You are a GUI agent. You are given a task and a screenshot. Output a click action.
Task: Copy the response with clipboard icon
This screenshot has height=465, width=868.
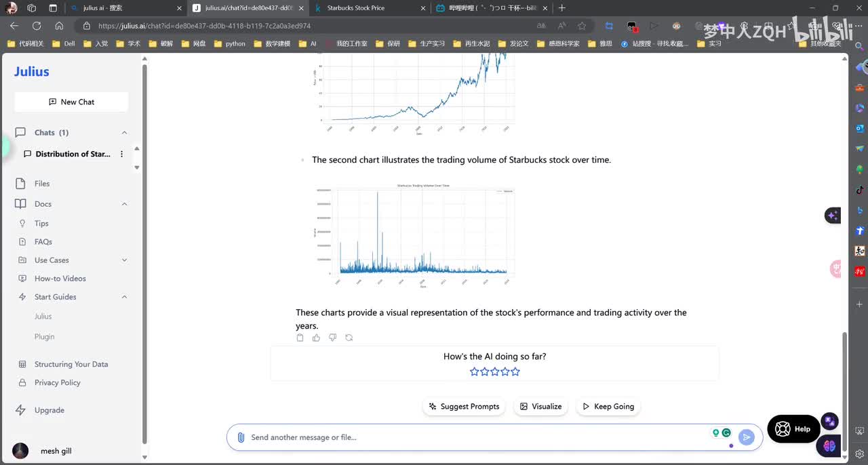point(300,338)
